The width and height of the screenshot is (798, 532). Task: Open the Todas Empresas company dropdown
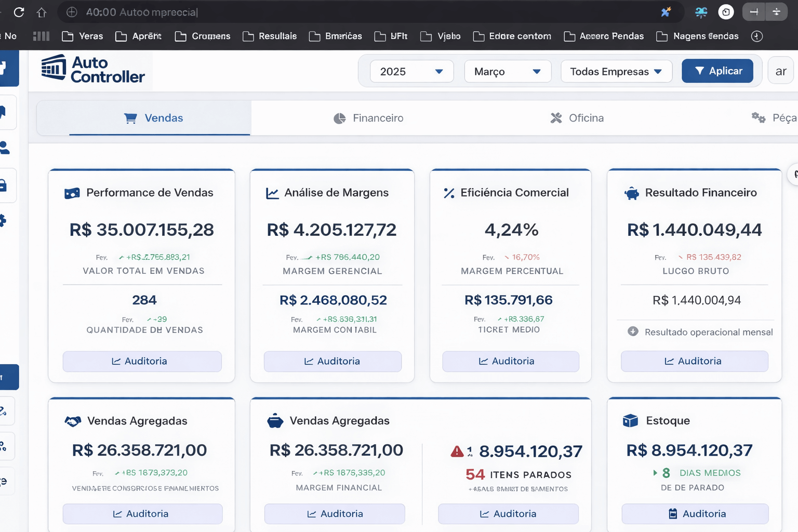(x=616, y=71)
